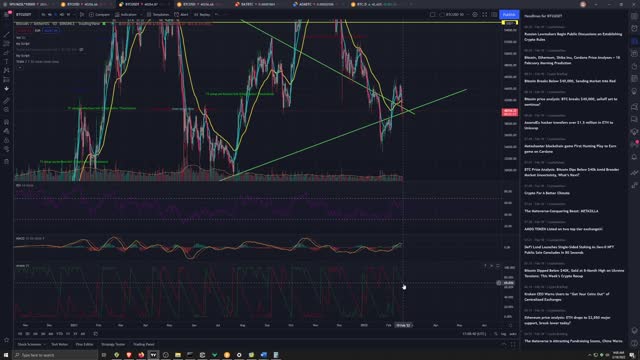Select the YTD date range
The image size is (640, 360).
click(60, 333)
